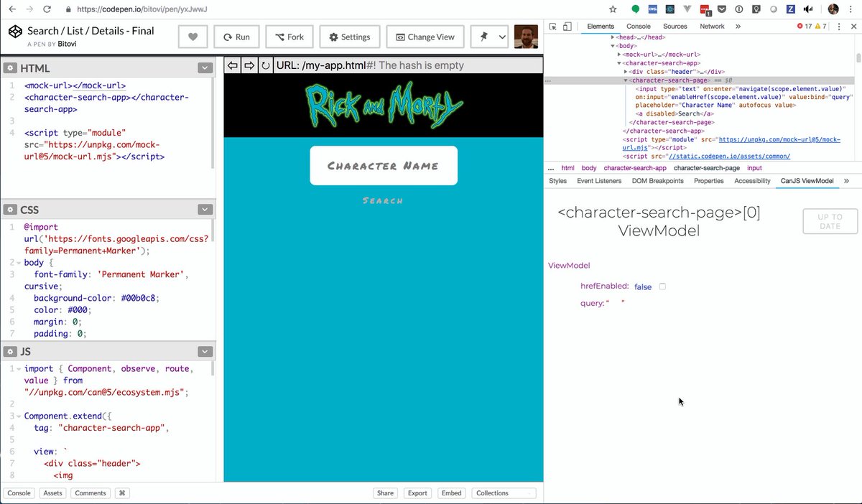Screen dimensions: 862x504
Task: Open the keyboard shortcuts command button
Action: click(122, 493)
